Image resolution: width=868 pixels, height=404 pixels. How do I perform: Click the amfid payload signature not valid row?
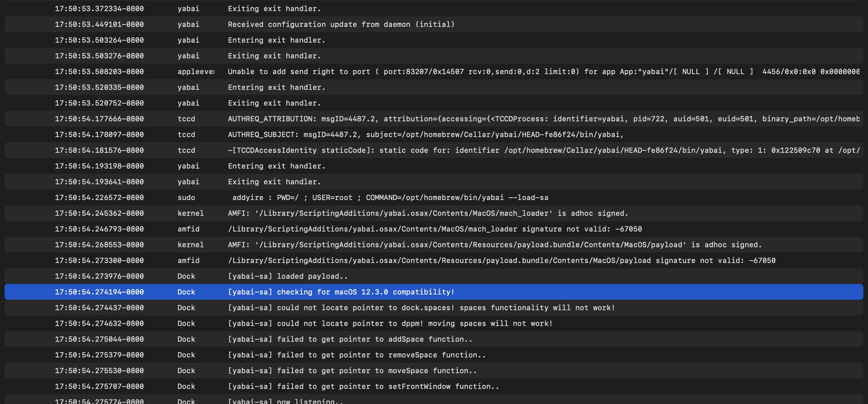(x=501, y=260)
